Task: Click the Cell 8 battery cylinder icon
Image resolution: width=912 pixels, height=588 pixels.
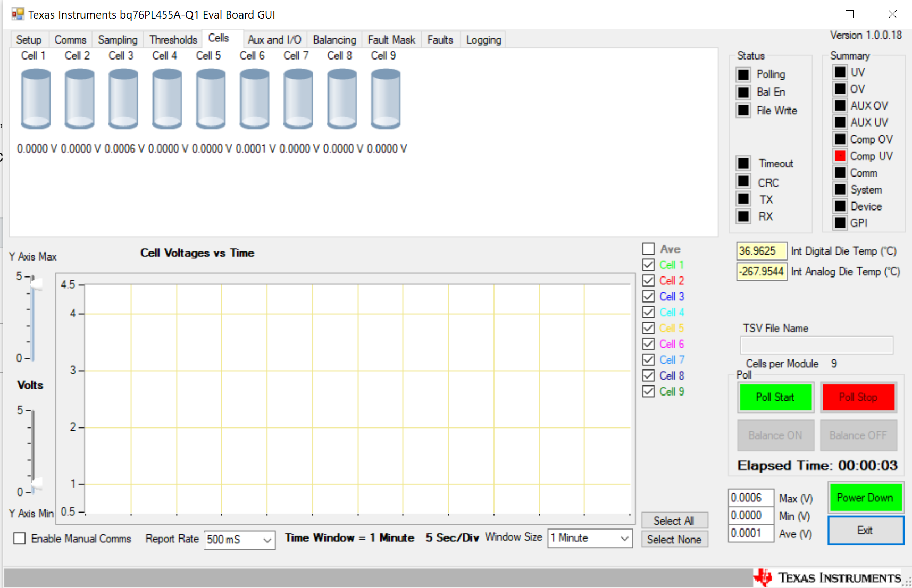Action: point(342,99)
